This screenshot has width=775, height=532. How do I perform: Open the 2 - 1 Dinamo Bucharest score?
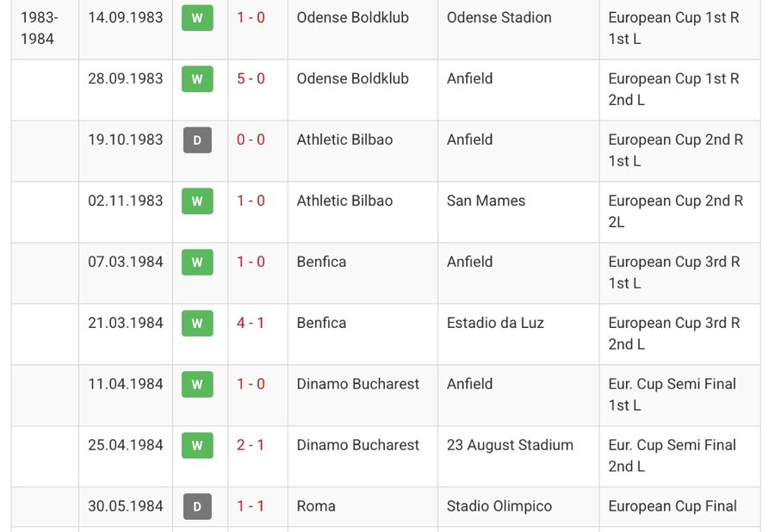tap(250, 445)
